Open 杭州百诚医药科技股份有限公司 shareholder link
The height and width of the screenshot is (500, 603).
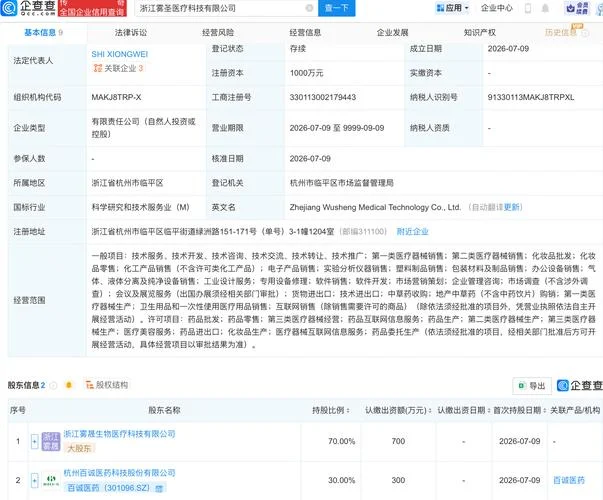119,473
